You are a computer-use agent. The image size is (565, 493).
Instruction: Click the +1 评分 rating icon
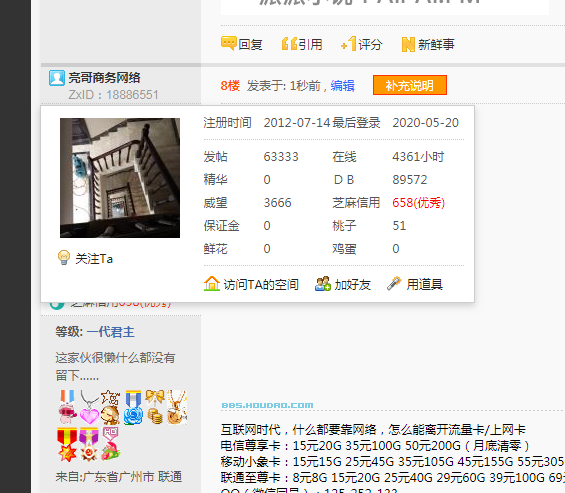pos(348,44)
